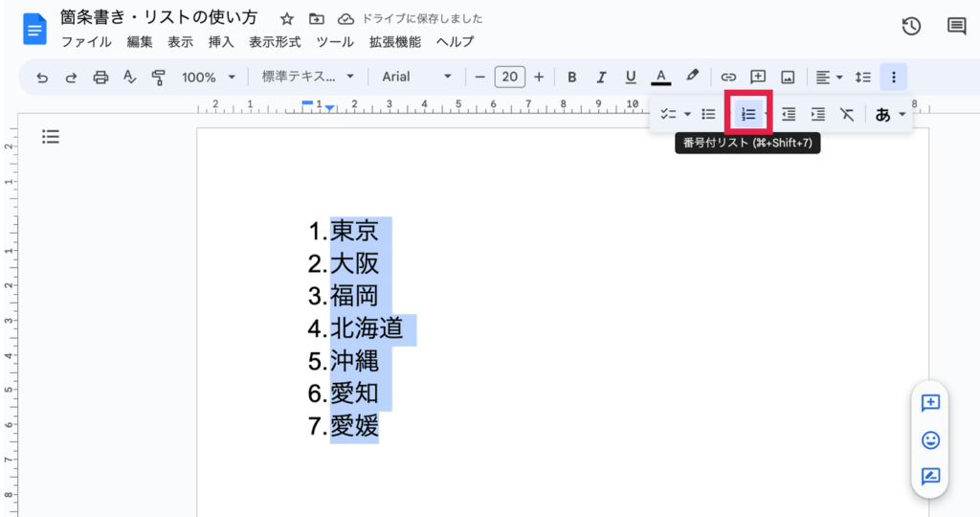Screen dimensions: 980x517
Task: Open the ファイル menu
Action: coord(86,42)
